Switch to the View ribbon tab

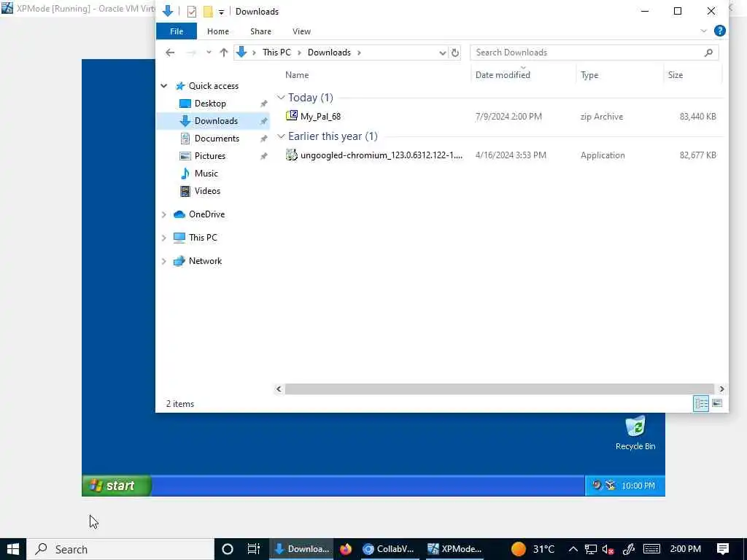point(301,31)
